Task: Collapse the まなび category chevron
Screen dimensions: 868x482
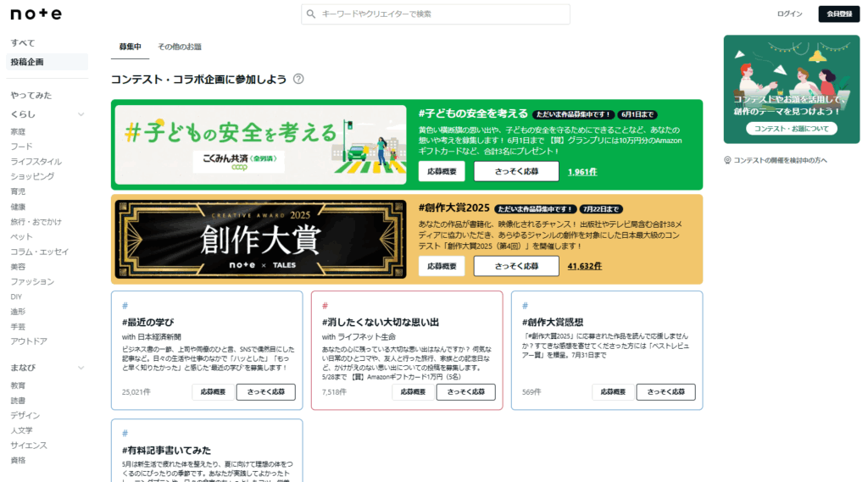Action: 81,368
